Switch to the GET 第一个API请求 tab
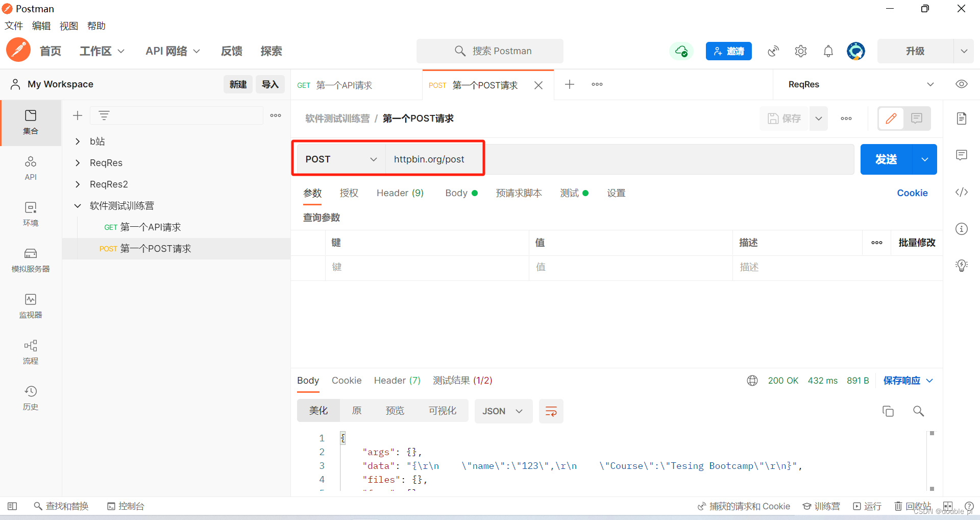 coord(356,85)
